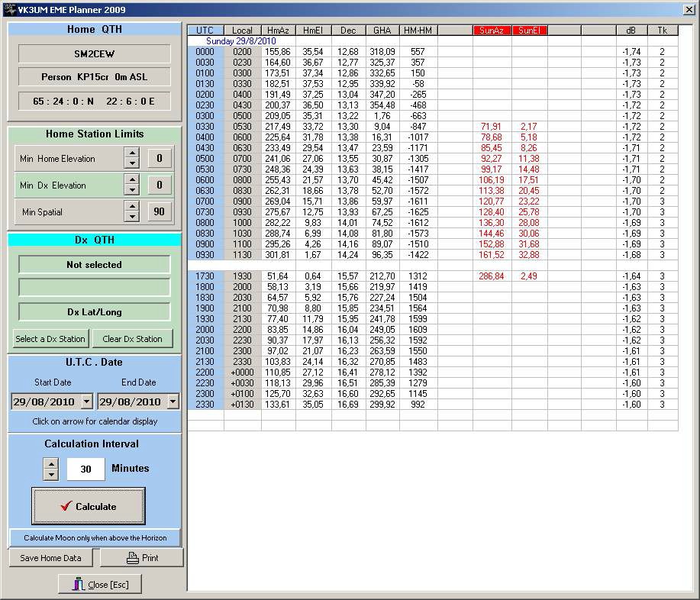Click the UTC column header
The image size is (700, 600).
(205, 31)
